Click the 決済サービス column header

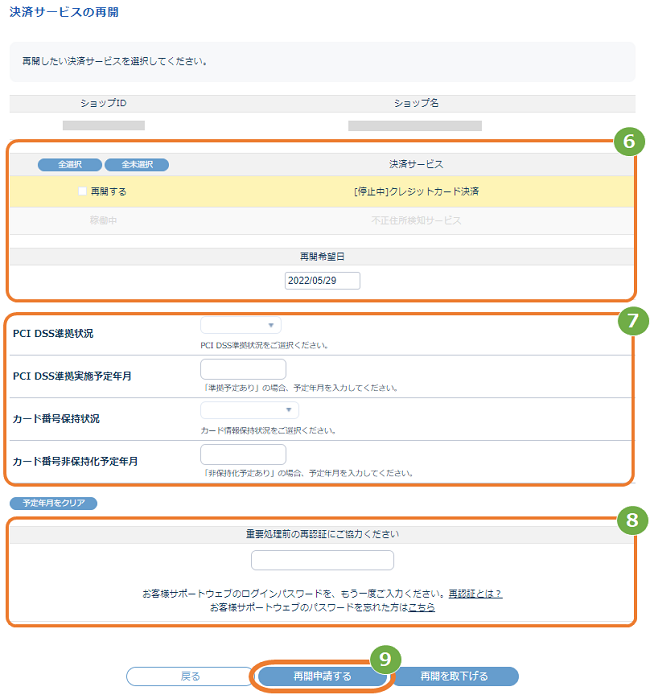(x=416, y=164)
